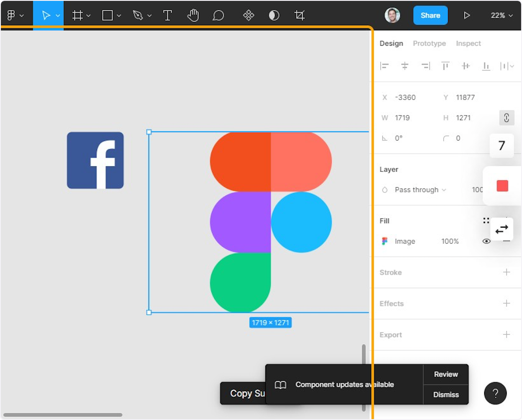
Task: Click the 1719 × 1271 size label
Action: 271,323
